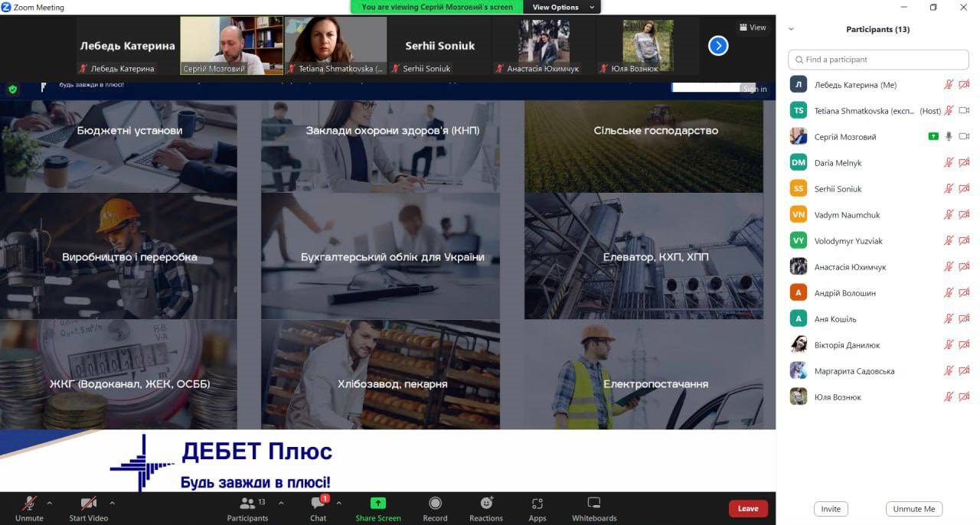
Task: Open the View Options dropdown
Action: [563, 8]
